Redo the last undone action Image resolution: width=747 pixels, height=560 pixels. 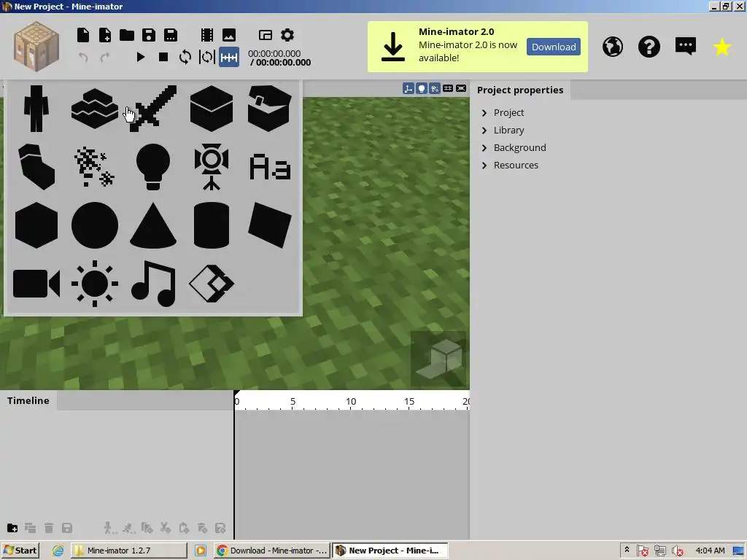pos(105,57)
